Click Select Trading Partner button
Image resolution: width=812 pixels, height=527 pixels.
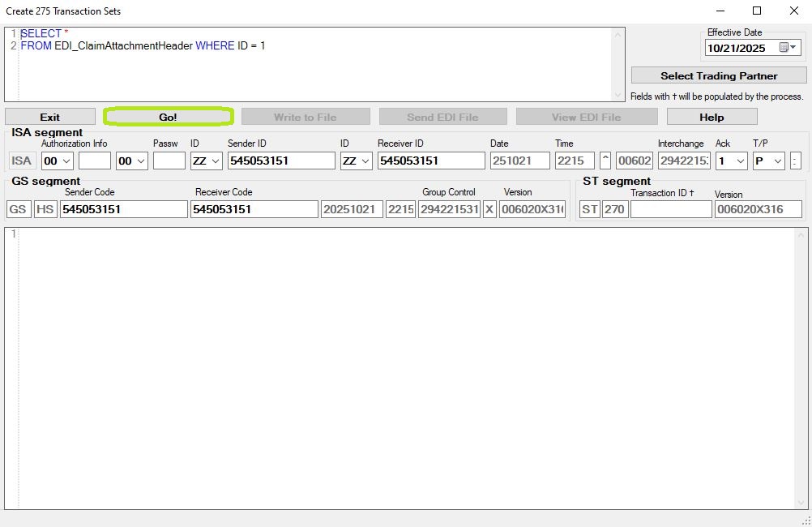[x=719, y=75]
